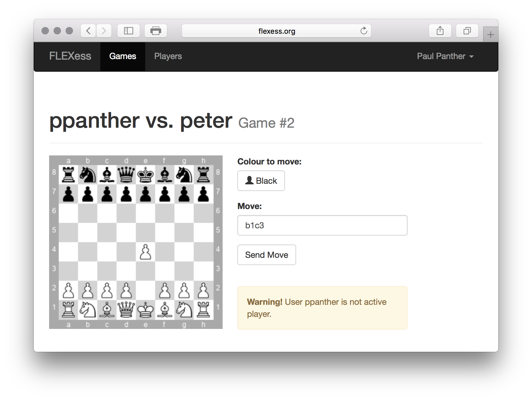Show all tabs with the tabs icon
This screenshot has height=400, width=532.
point(467,31)
